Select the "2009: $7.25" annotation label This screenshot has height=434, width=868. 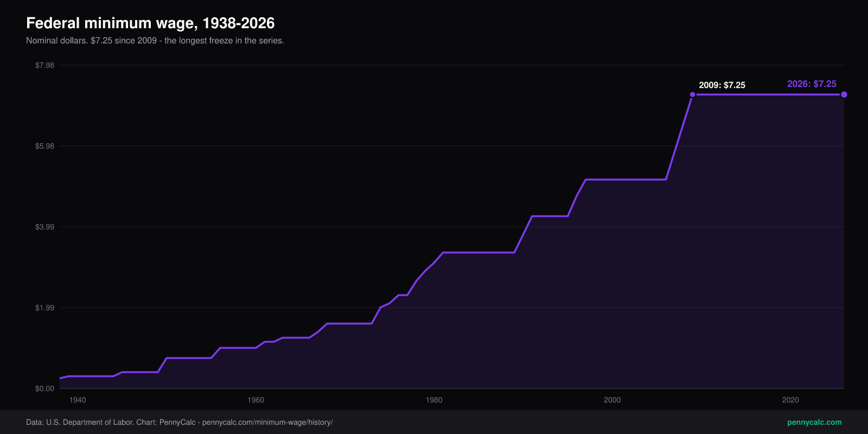722,85
